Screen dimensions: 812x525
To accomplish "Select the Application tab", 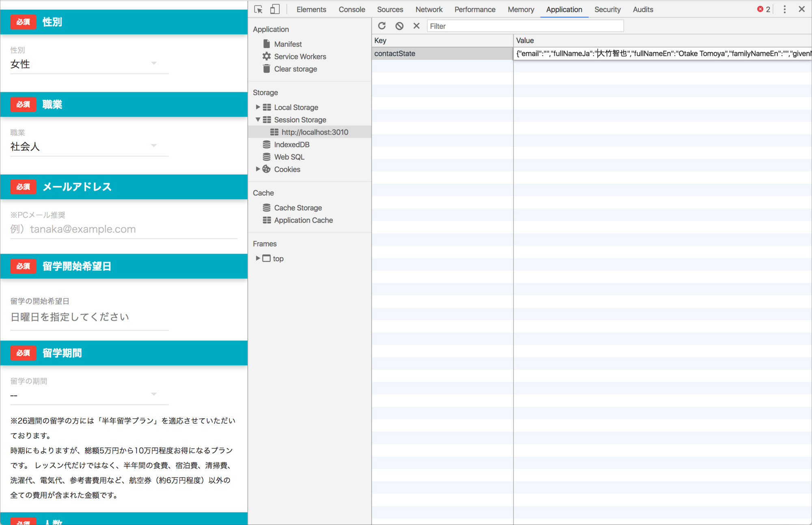I will pyautogui.click(x=564, y=9).
